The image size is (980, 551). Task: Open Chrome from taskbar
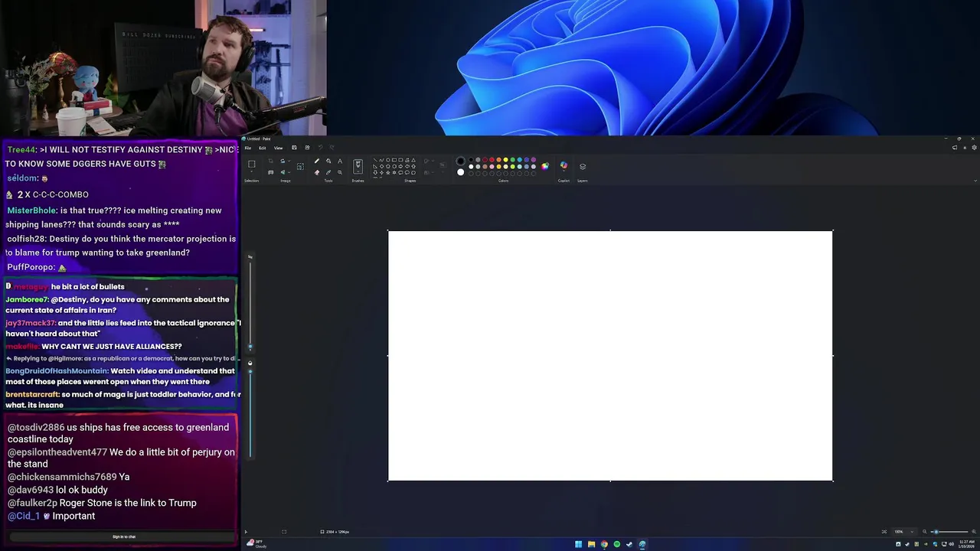[604, 544]
